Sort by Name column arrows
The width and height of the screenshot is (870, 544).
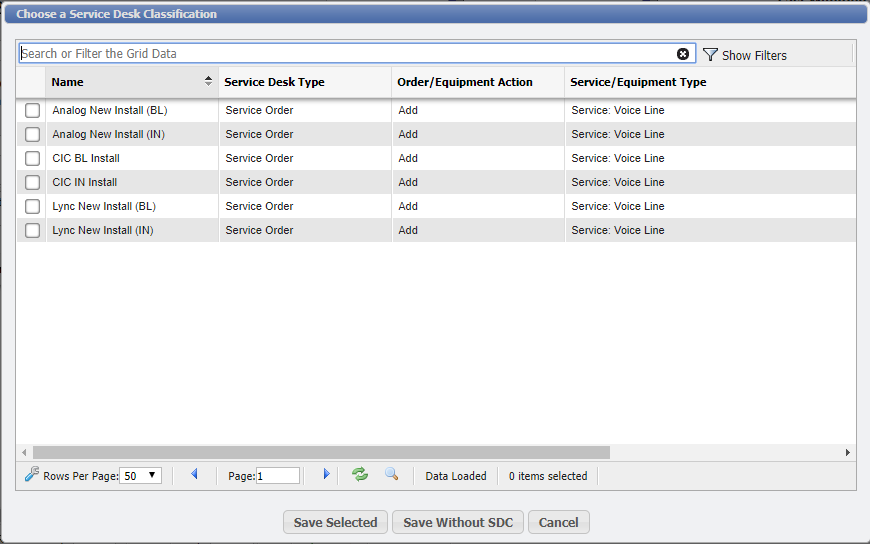[208, 82]
